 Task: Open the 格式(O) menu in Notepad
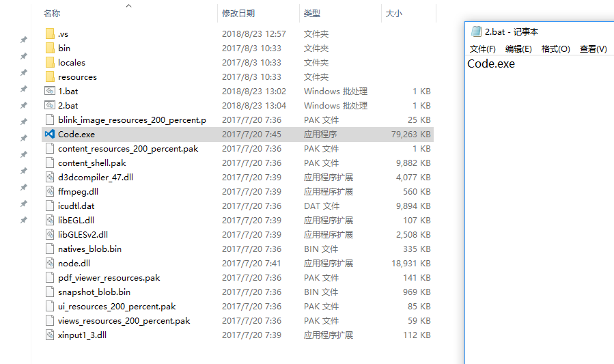[x=555, y=49]
